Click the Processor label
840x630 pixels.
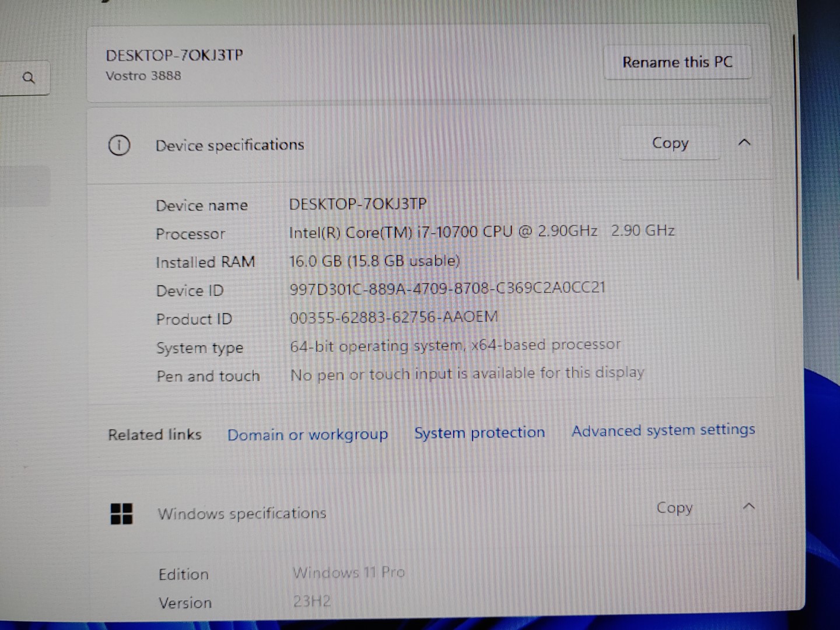pyautogui.click(x=190, y=234)
